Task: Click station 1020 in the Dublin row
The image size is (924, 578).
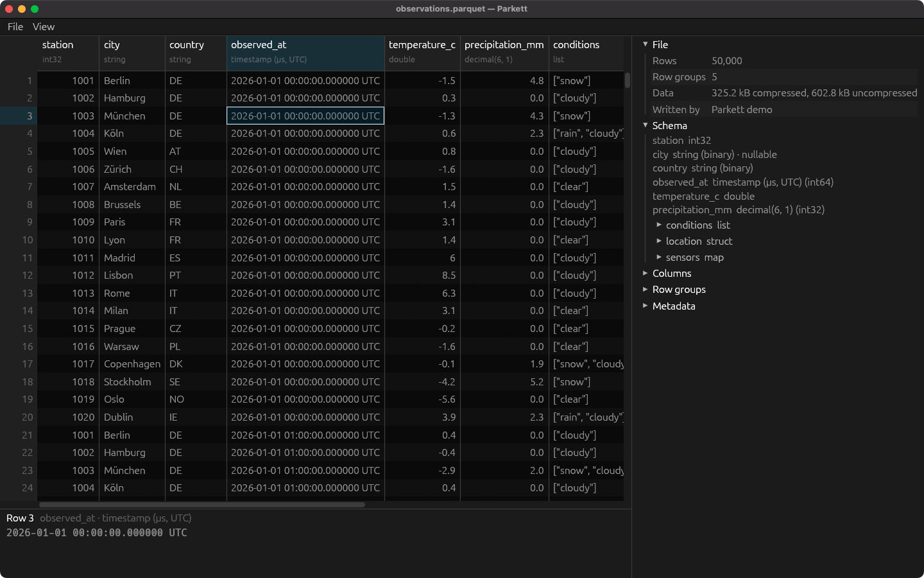Action: 69,417
